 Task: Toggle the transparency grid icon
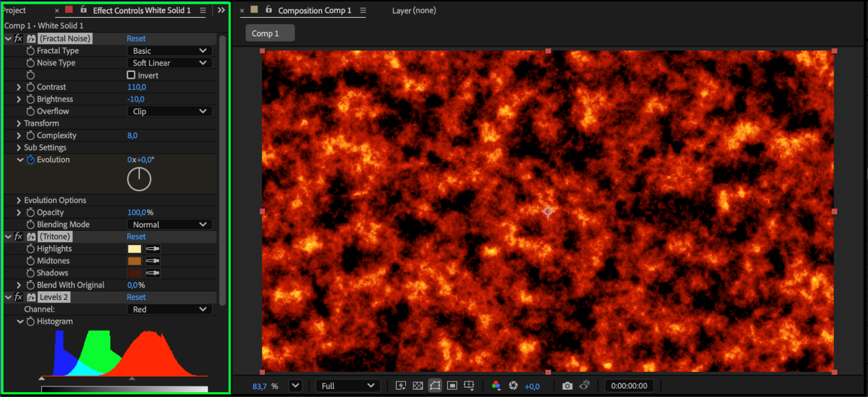pyautogui.click(x=418, y=386)
